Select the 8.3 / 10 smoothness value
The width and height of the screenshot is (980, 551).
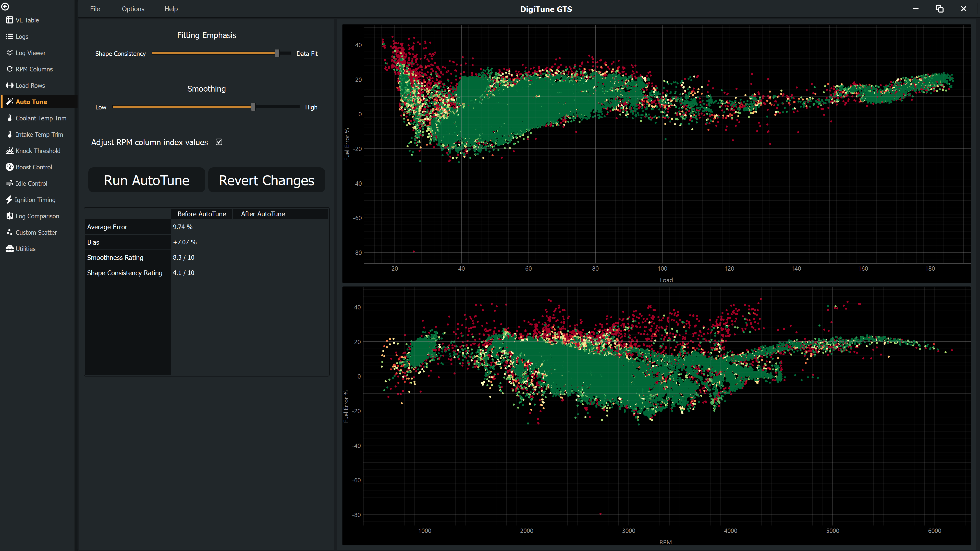pyautogui.click(x=183, y=257)
